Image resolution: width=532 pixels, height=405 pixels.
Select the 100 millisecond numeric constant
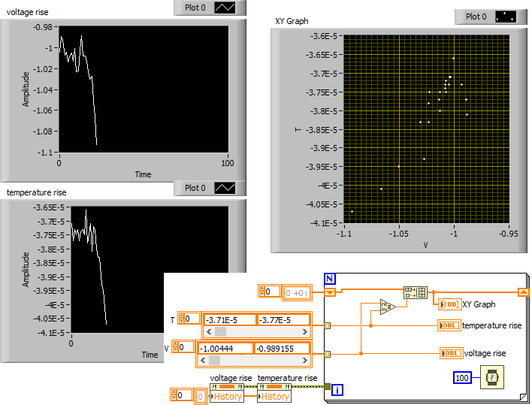click(462, 377)
